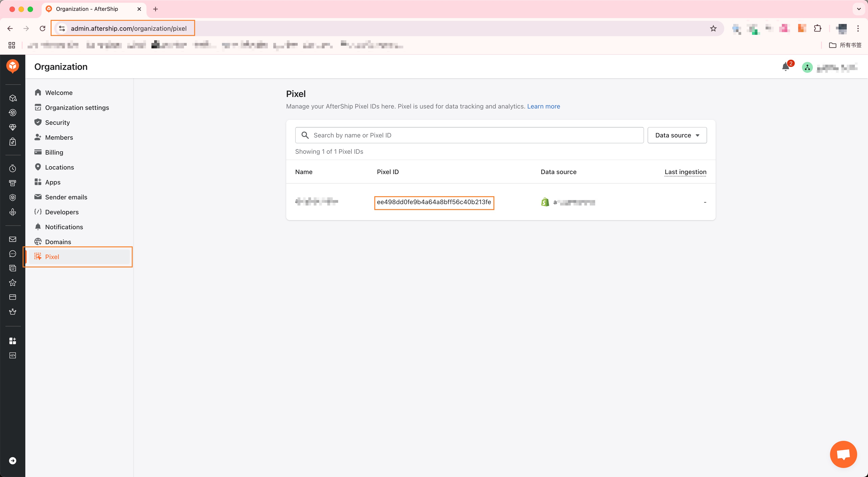Screen dimensions: 868x477
Task: Bookmark page with star icon
Action: tap(713, 28)
